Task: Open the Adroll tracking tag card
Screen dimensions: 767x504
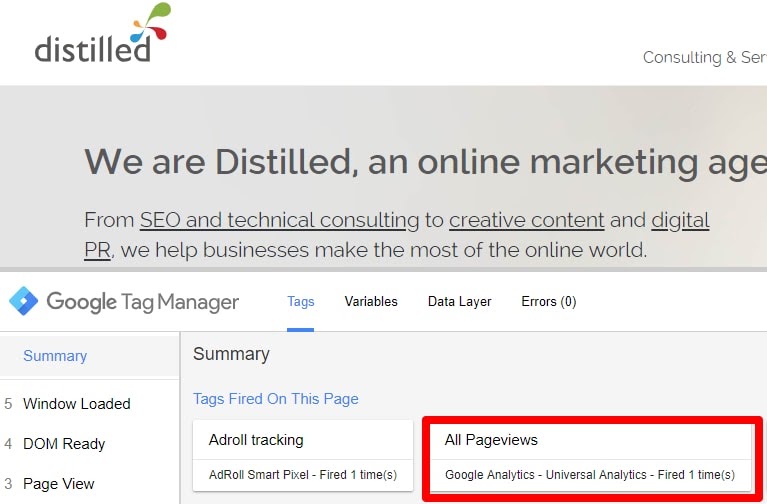Action: [x=303, y=455]
